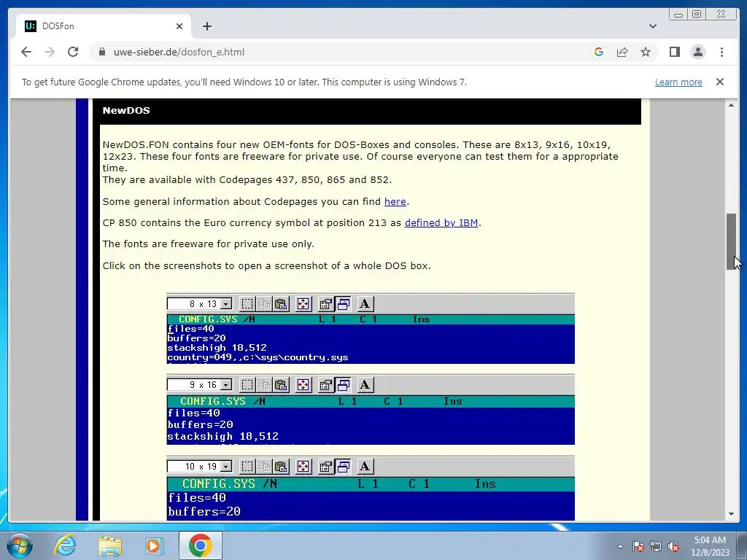Open the 9 x 16 font screenshot
747x560 pixels.
[x=371, y=410]
